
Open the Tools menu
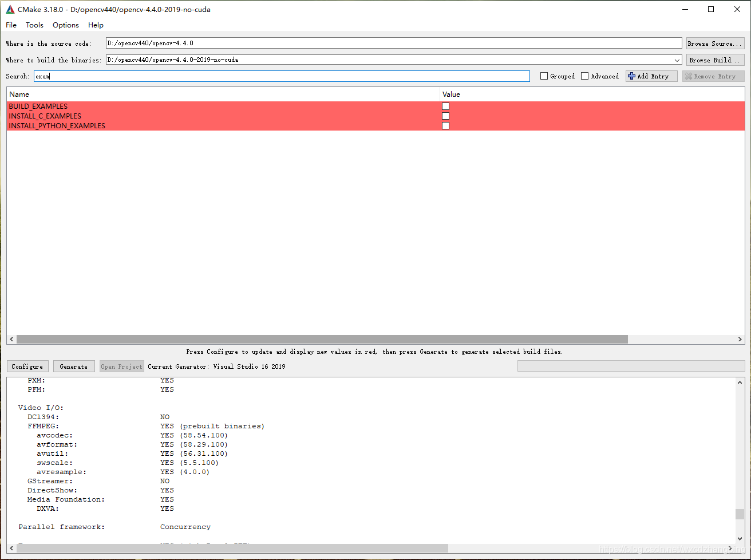[34, 25]
